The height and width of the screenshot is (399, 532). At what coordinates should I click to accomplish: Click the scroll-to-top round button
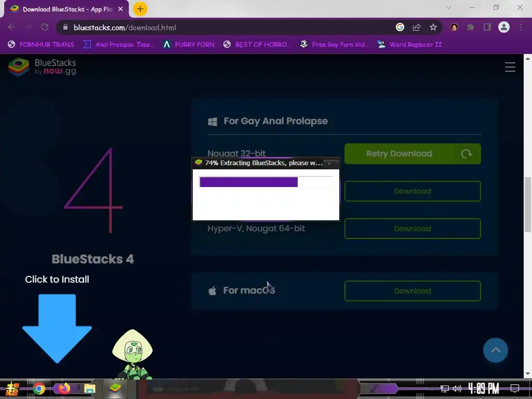(x=495, y=350)
